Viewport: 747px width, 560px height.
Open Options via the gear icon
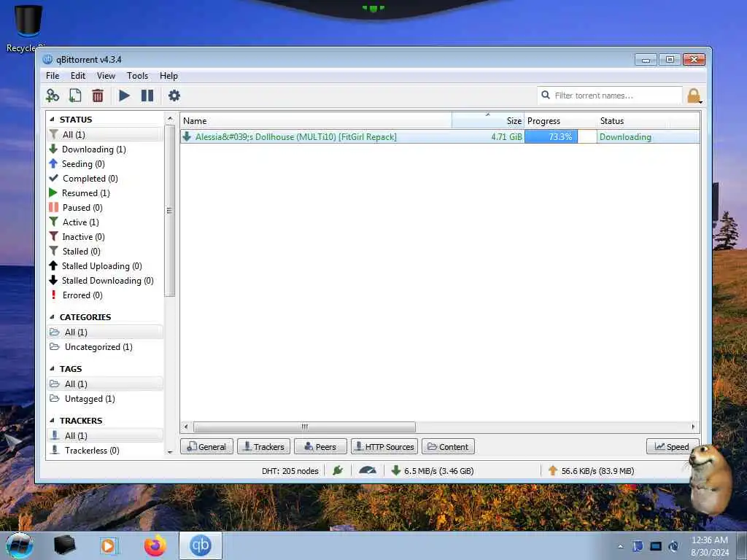coord(174,96)
